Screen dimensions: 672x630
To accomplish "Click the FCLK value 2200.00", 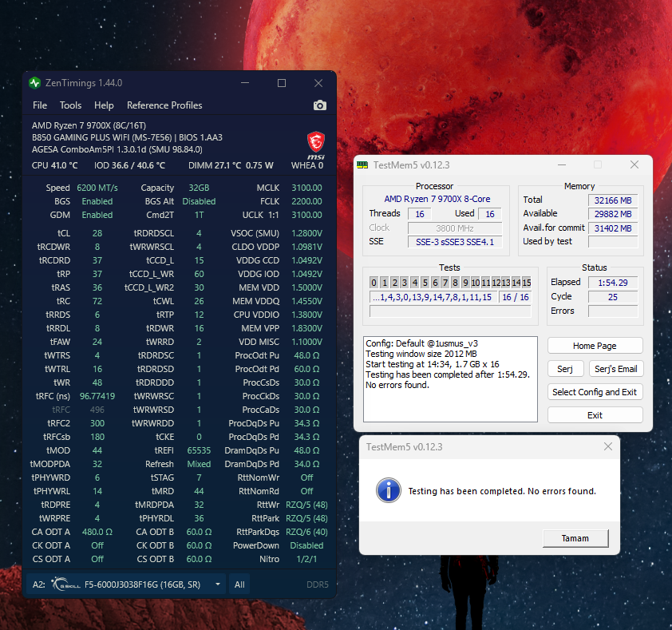I will coord(306,201).
